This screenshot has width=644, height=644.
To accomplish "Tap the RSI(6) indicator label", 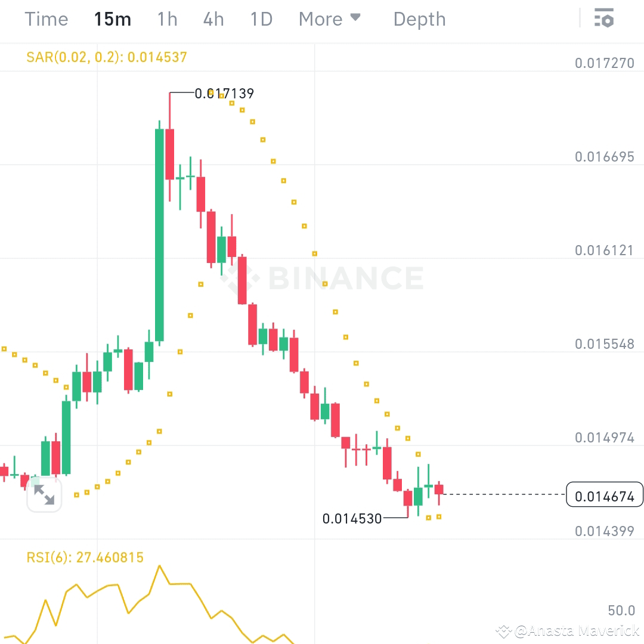I will pyautogui.click(x=85, y=558).
